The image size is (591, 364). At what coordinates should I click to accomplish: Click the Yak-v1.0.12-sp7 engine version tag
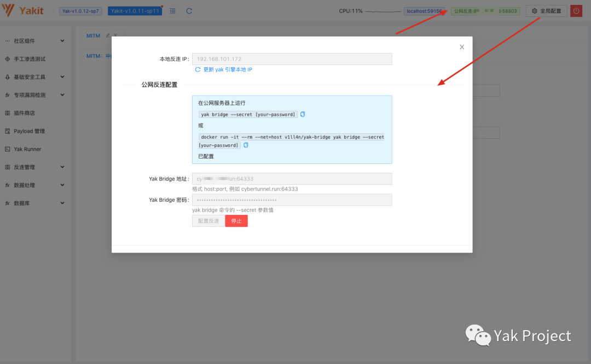[x=80, y=11]
